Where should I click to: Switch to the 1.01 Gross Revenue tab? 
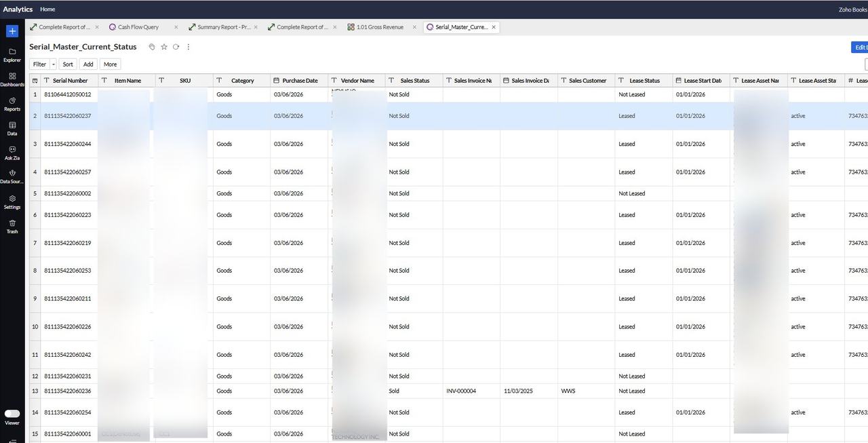[380, 27]
